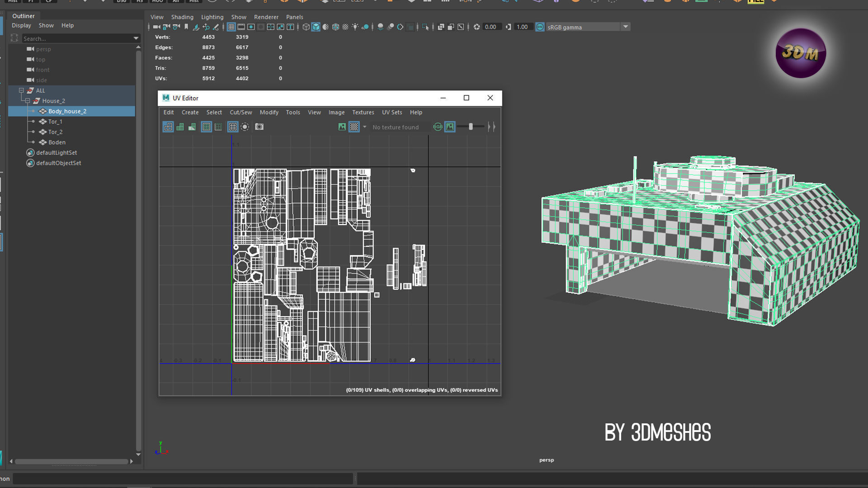Click the Field Chart icon
The height and width of the screenshot is (488, 868).
271,27
